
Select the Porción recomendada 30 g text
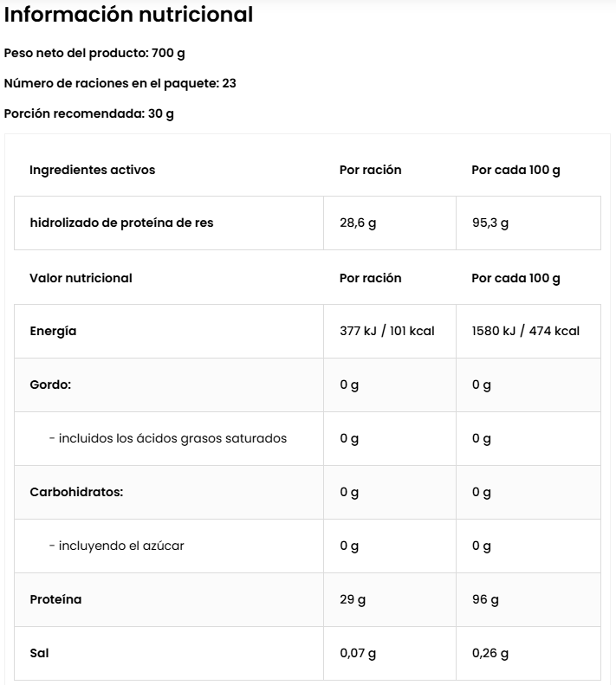click(88, 113)
